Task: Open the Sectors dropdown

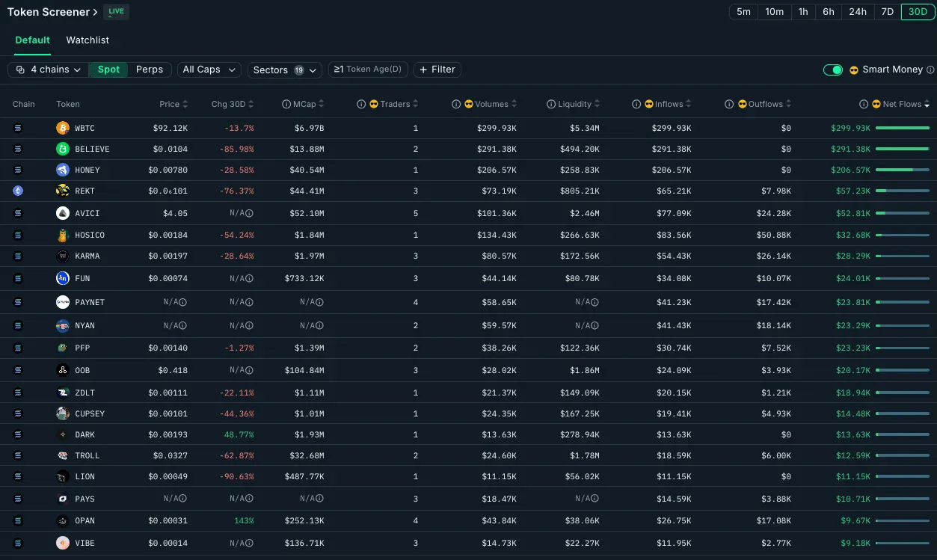Action: pyautogui.click(x=284, y=70)
